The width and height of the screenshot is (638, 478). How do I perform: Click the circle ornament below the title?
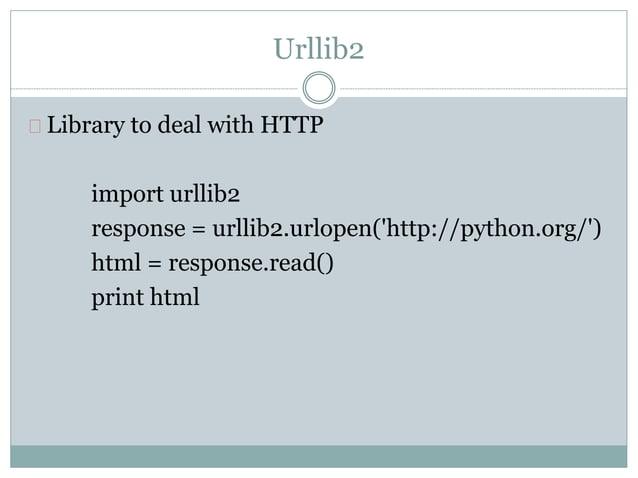pyautogui.click(x=319, y=88)
